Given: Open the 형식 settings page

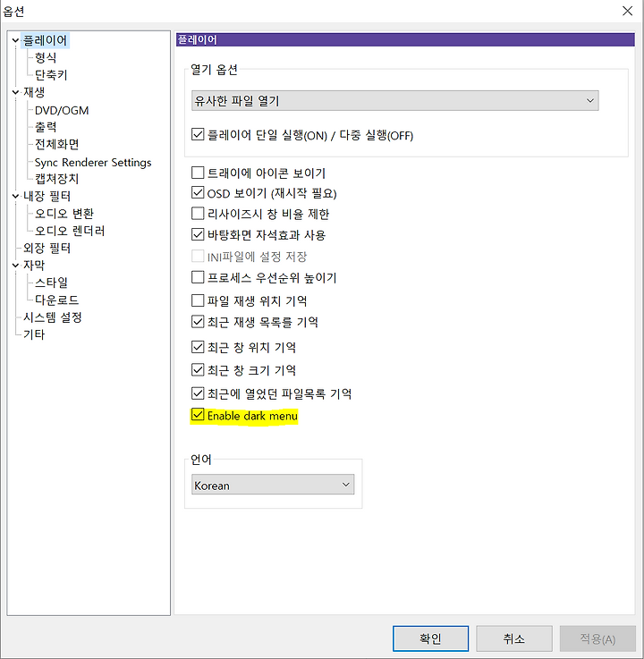Looking at the screenshot, I should 46,57.
